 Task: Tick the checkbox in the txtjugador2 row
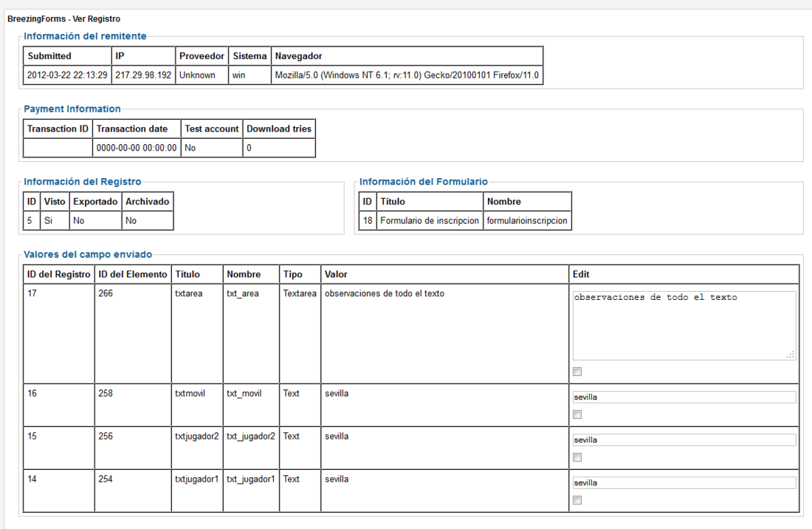[577, 457]
